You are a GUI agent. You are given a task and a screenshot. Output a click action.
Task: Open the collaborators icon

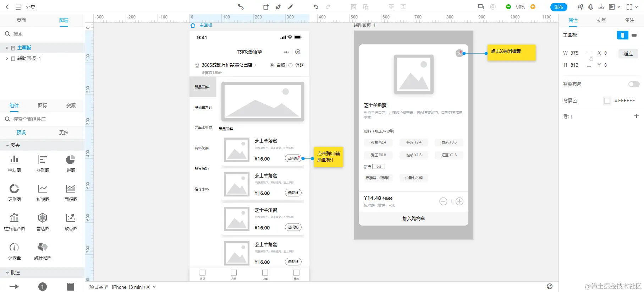click(580, 7)
